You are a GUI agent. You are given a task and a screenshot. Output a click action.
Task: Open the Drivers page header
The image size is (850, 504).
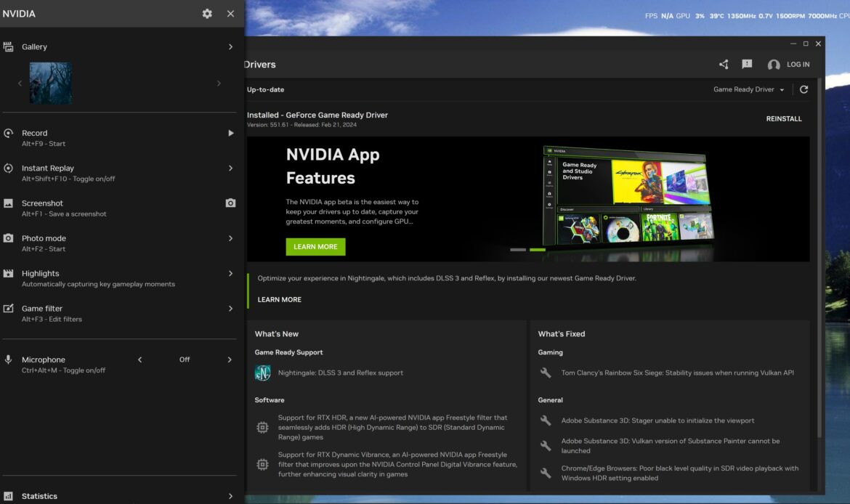pyautogui.click(x=259, y=64)
